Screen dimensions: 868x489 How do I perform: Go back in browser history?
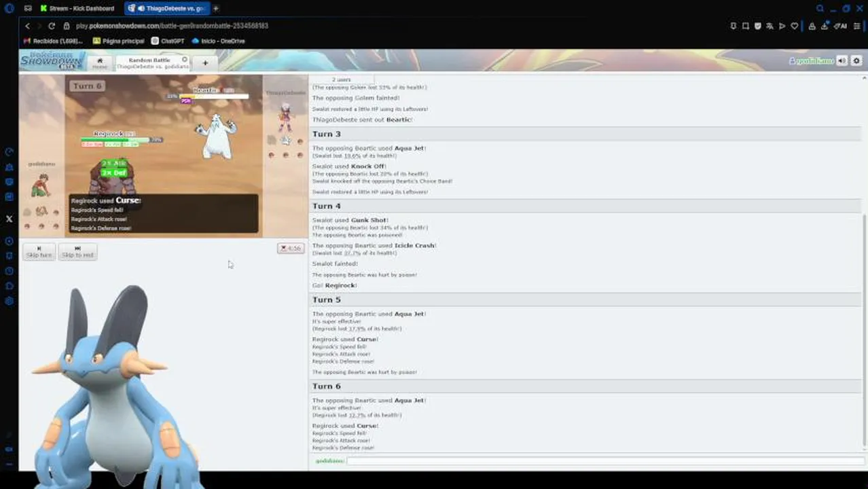[27, 26]
